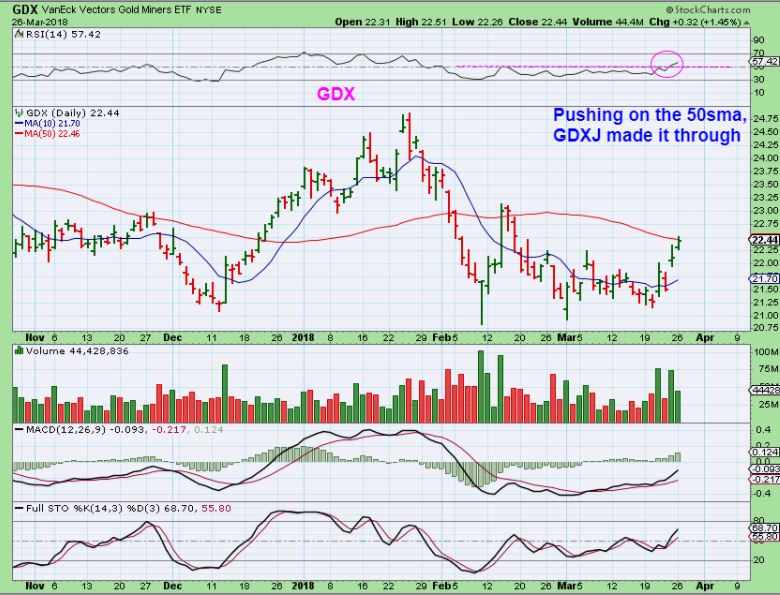Click the 57.42 RSI value tag on axis
780x595 pixels.
coord(765,61)
